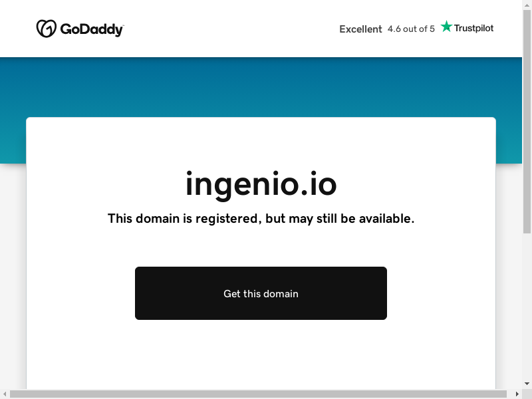This screenshot has width=532, height=399.
Task: Click the Get this domain button
Action: (x=261, y=293)
